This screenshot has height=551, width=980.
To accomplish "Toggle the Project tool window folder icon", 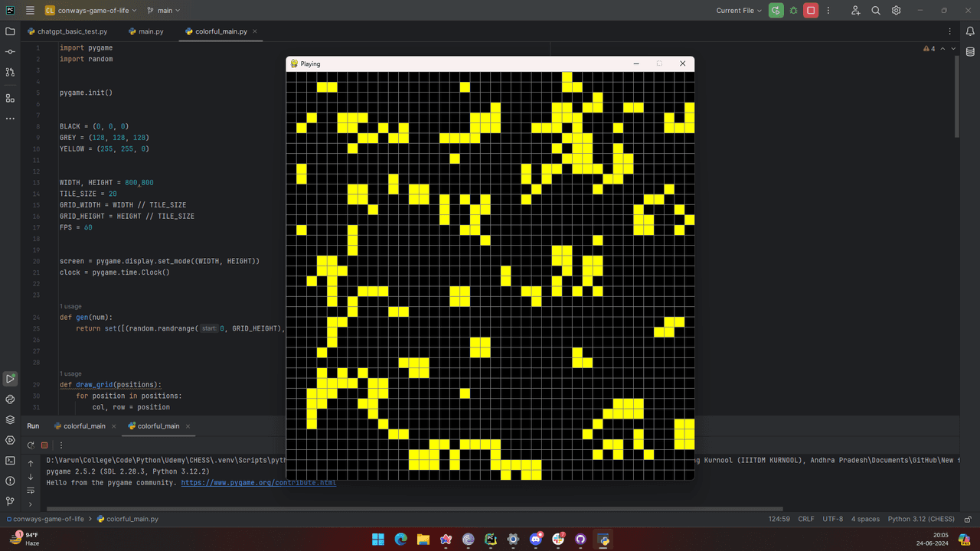I will [10, 31].
